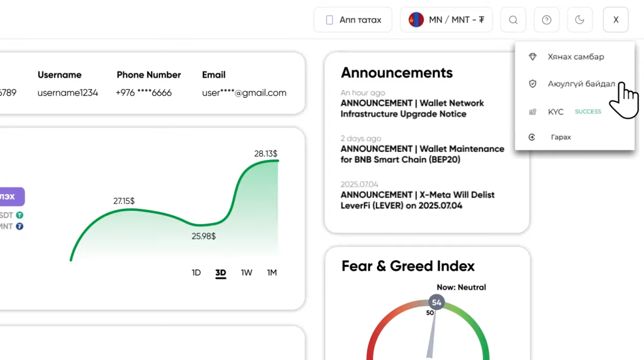Click the diamond dashboard icon
Image resolution: width=644 pixels, height=360 pixels.
[532, 56]
